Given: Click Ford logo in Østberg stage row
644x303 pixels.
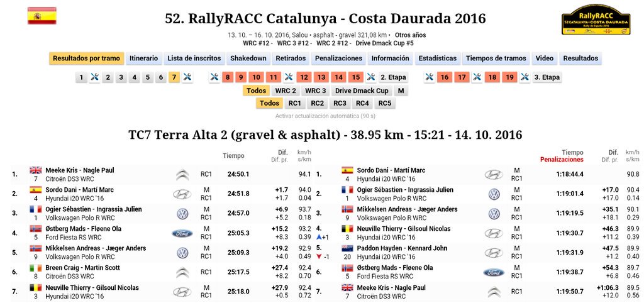Looking at the screenshot, I should click(x=182, y=234).
